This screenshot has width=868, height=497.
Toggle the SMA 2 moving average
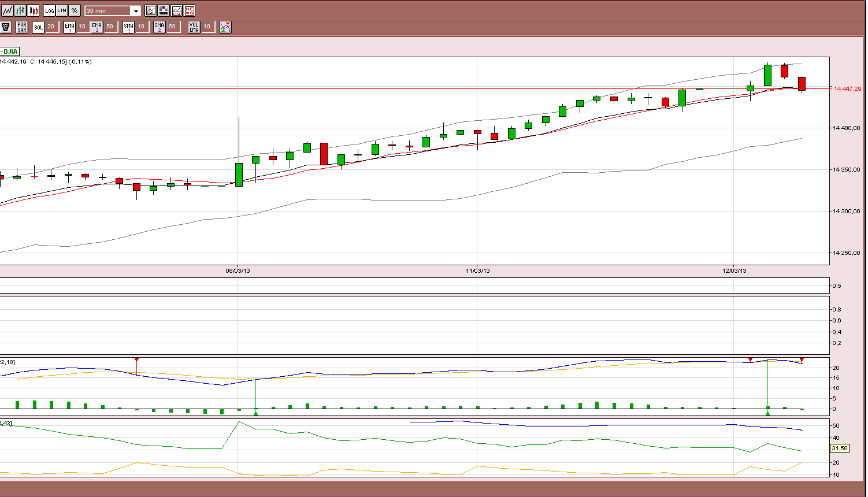(159, 27)
